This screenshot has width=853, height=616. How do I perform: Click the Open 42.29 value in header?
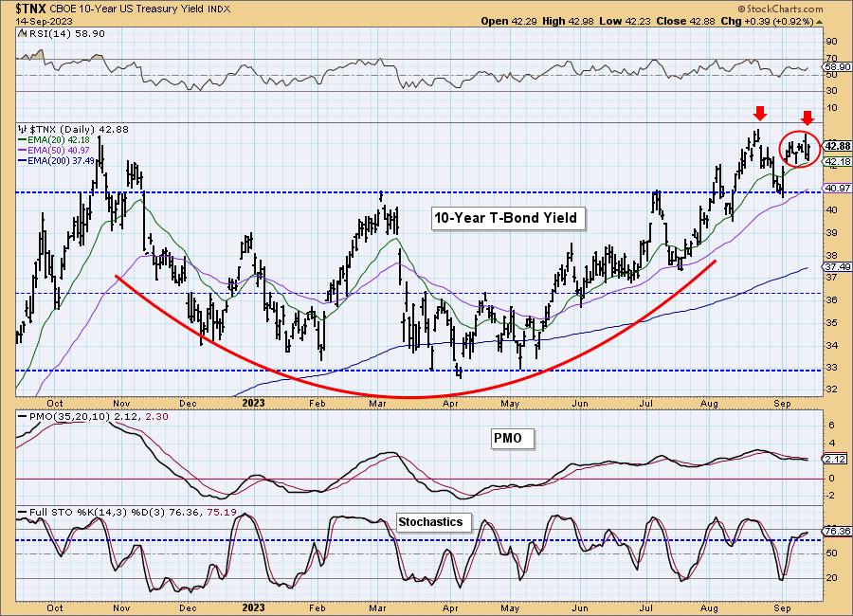(x=509, y=22)
